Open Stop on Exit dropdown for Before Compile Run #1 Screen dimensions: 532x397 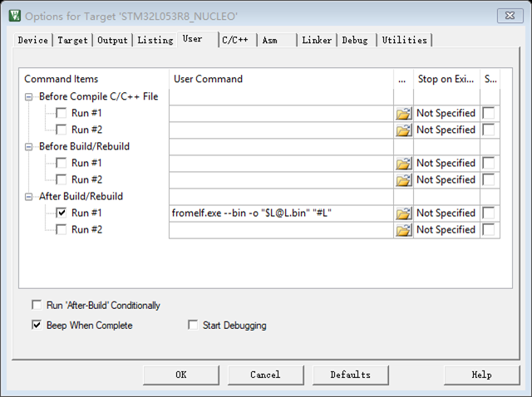[446, 113]
